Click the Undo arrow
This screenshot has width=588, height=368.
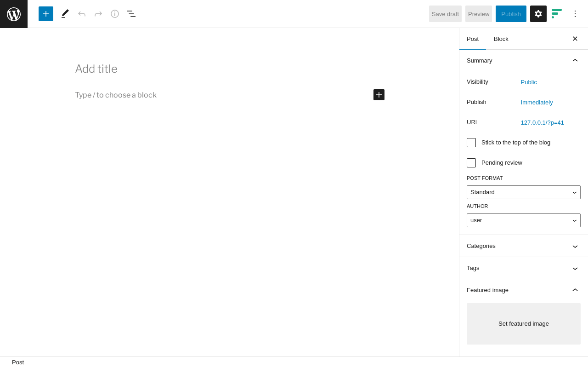[x=82, y=14]
